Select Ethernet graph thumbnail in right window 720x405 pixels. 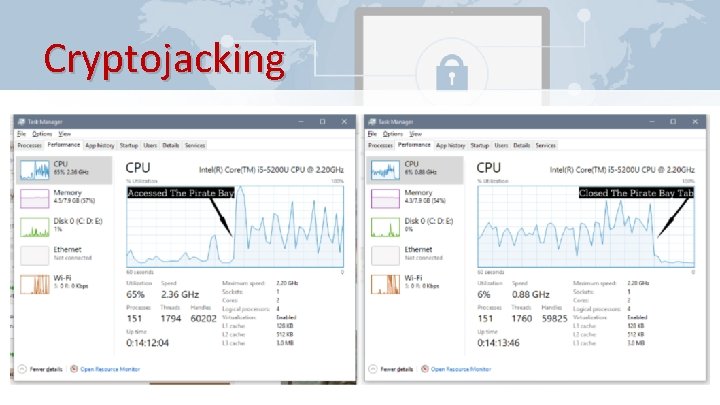coord(385,255)
